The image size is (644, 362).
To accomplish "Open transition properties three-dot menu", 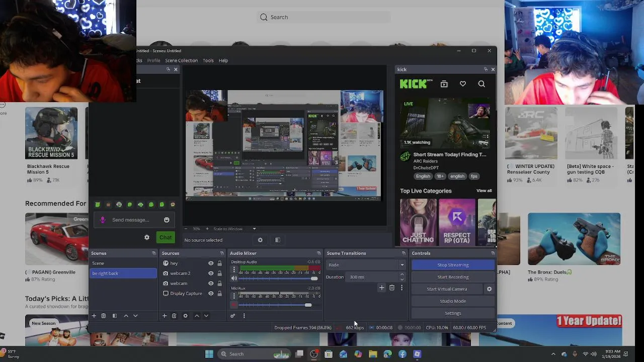I will (x=401, y=288).
